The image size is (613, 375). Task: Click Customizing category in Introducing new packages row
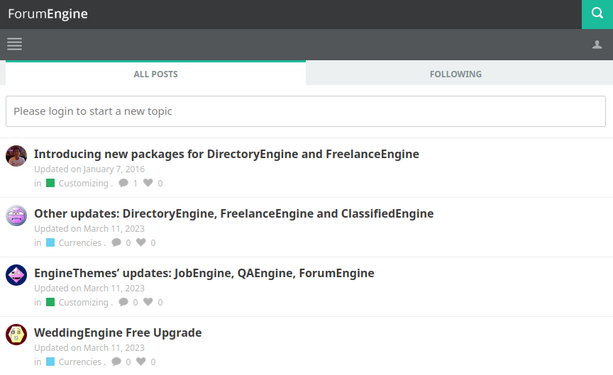pos(83,183)
